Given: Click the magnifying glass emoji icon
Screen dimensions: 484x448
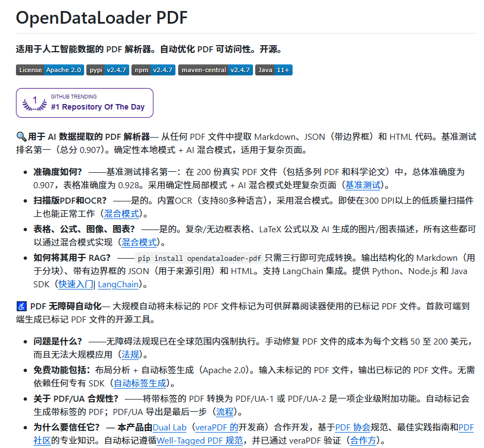Looking at the screenshot, I should [21, 136].
